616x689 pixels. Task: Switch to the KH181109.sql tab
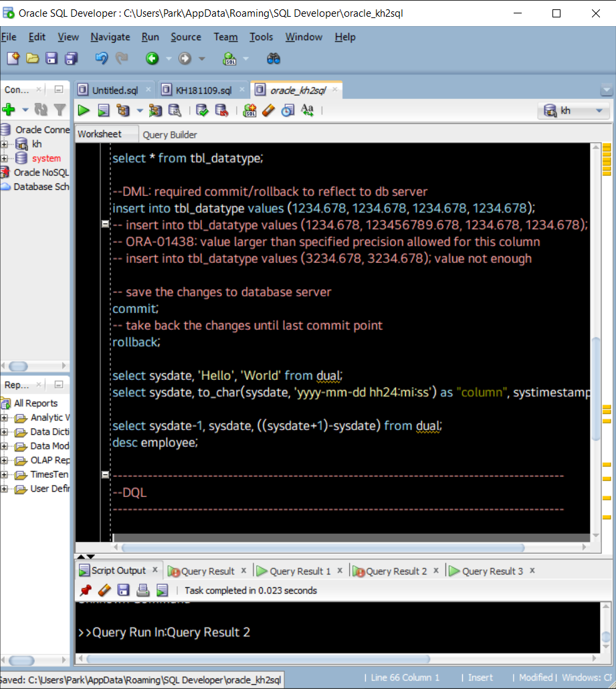(203, 90)
